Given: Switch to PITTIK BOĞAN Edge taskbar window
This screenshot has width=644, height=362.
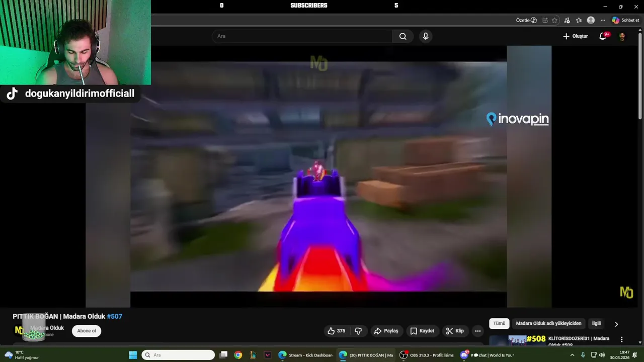Looking at the screenshot, I should point(366,355).
